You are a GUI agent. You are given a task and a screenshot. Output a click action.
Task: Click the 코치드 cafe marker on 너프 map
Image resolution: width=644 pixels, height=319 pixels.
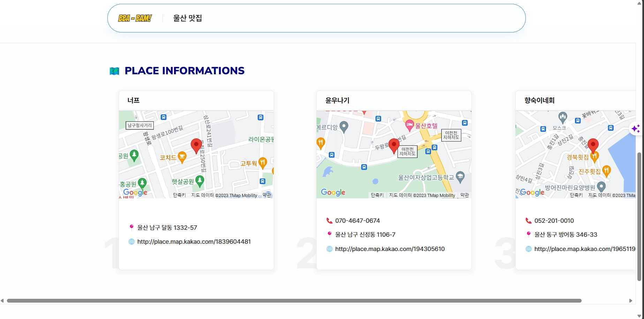tap(182, 157)
